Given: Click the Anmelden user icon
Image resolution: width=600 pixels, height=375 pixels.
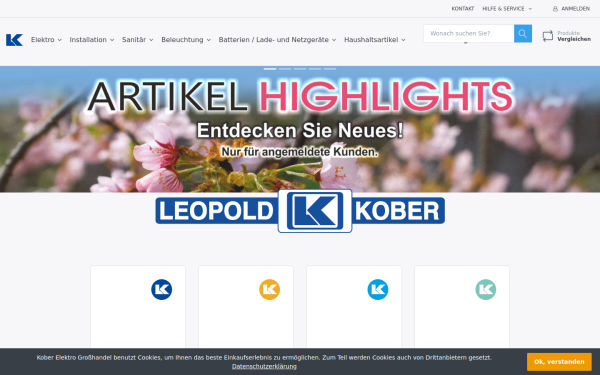Looking at the screenshot, I should click(x=555, y=9).
